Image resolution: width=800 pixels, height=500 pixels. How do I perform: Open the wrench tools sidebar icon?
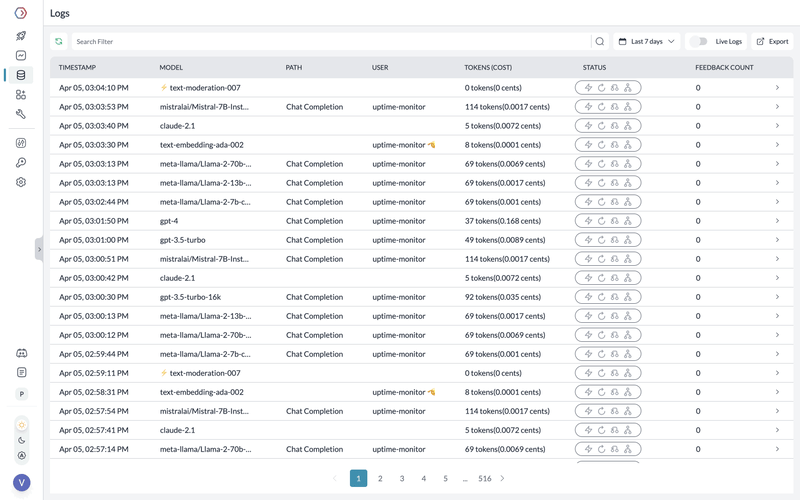click(x=21, y=114)
